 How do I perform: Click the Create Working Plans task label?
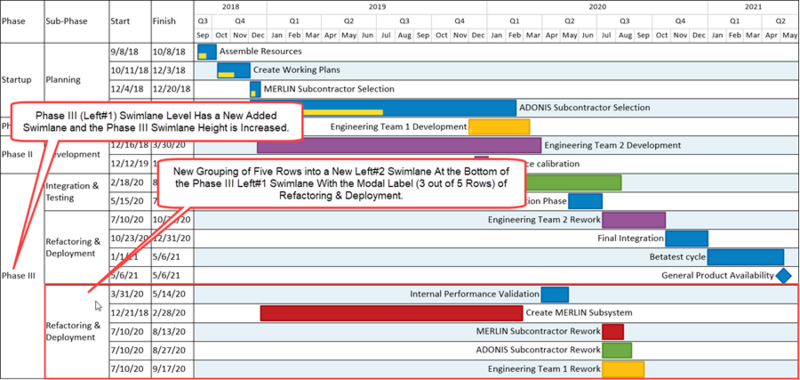(296, 70)
